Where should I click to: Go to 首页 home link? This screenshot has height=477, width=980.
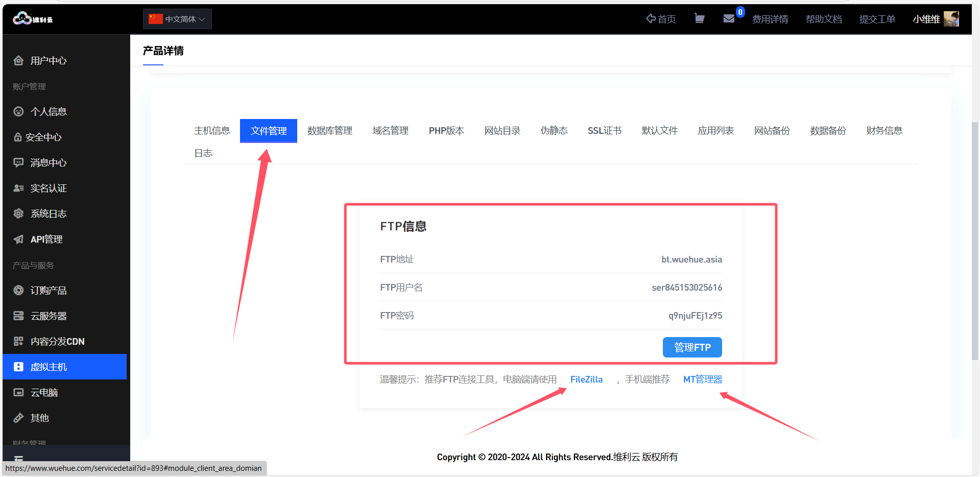(661, 19)
